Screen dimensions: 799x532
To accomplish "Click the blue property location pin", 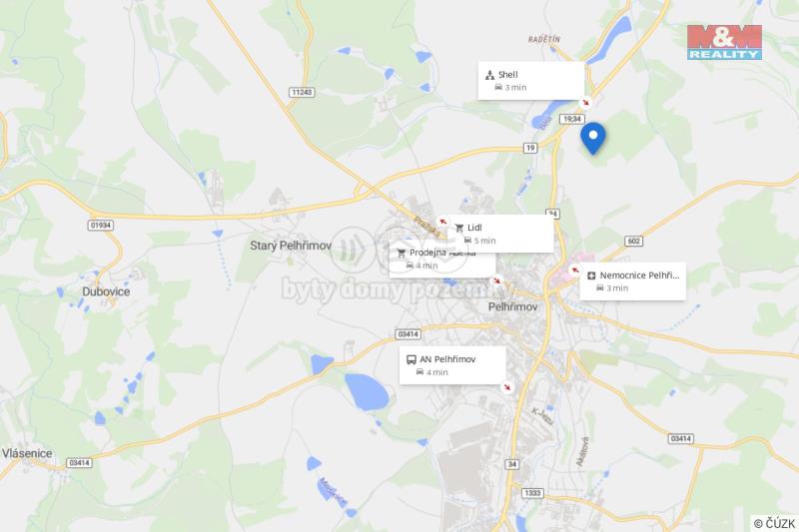I will [592, 138].
